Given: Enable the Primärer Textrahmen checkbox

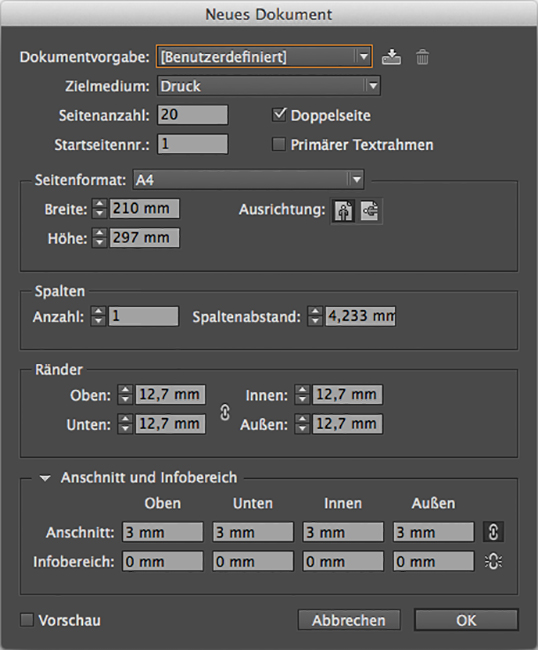Looking at the screenshot, I should [279, 145].
